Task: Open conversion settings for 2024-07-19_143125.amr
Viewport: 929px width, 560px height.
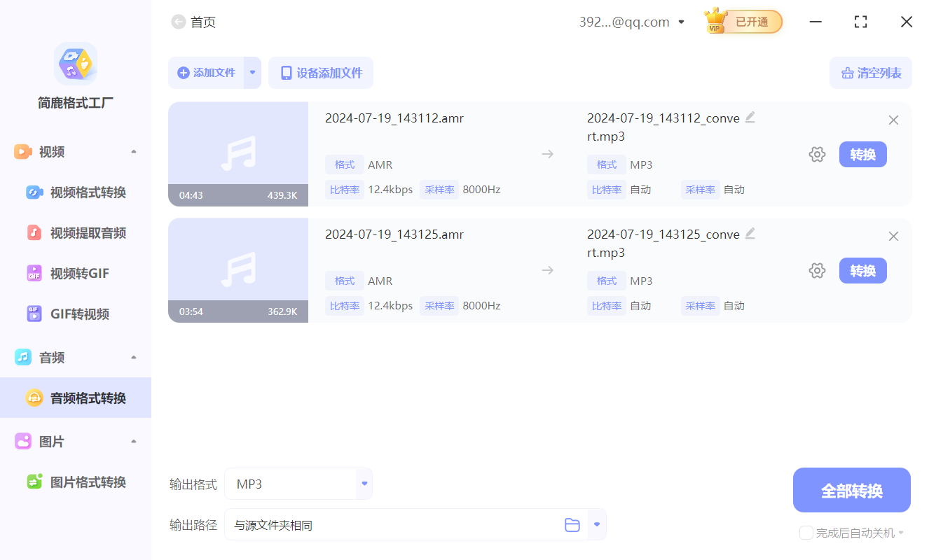Action: click(x=817, y=270)
